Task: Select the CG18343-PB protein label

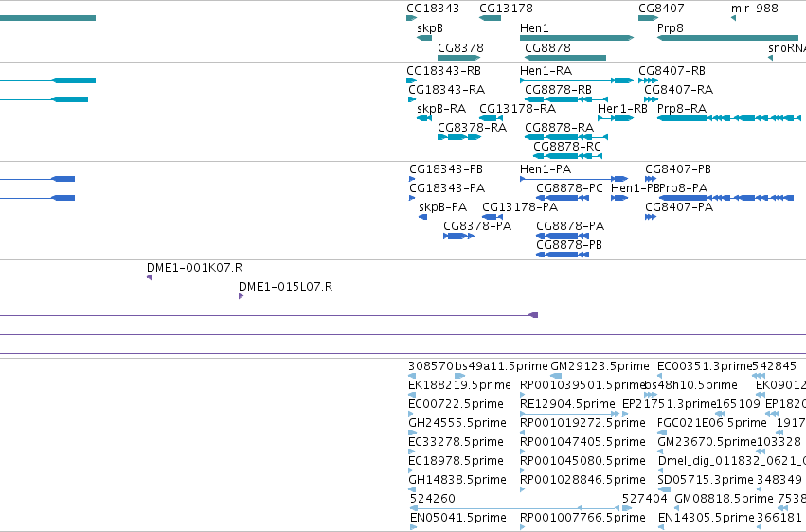Action: click(x=446, y=168)
